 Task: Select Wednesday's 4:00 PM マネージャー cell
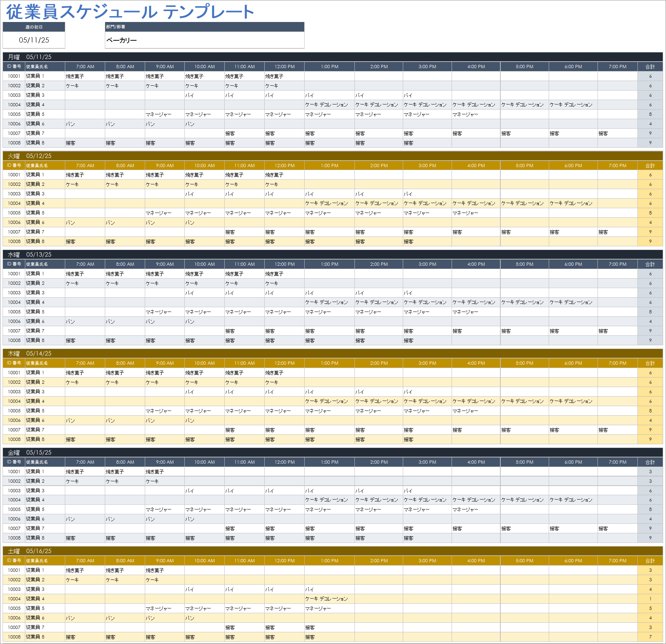475,312
